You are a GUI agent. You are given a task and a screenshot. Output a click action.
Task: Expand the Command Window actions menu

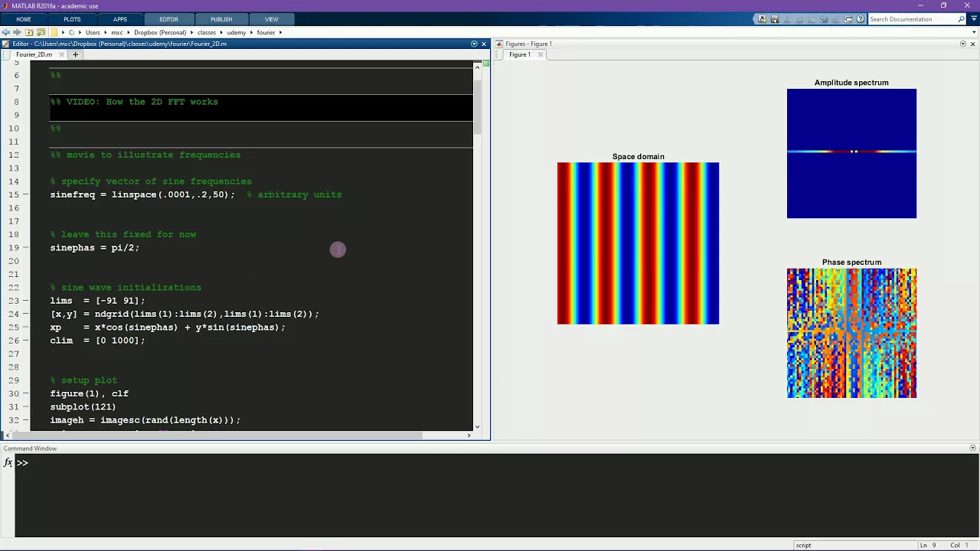pyautogui.click(x=973, y=448)
